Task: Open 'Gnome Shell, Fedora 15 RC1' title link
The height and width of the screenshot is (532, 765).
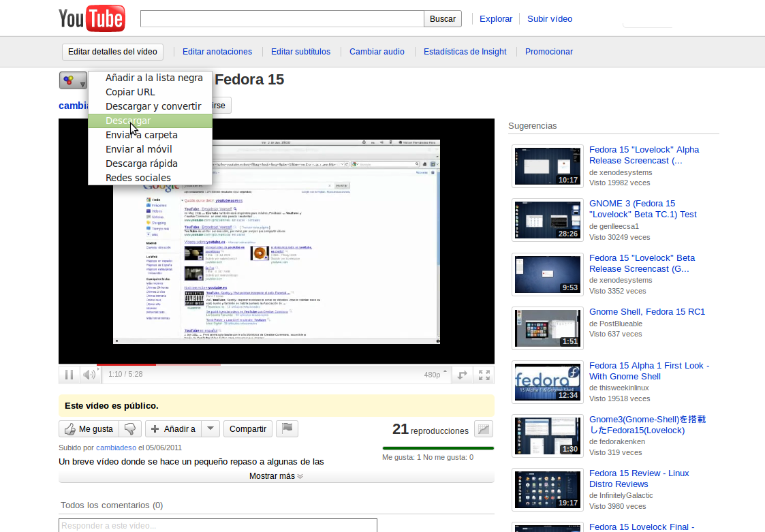Action: pos(647,312)
